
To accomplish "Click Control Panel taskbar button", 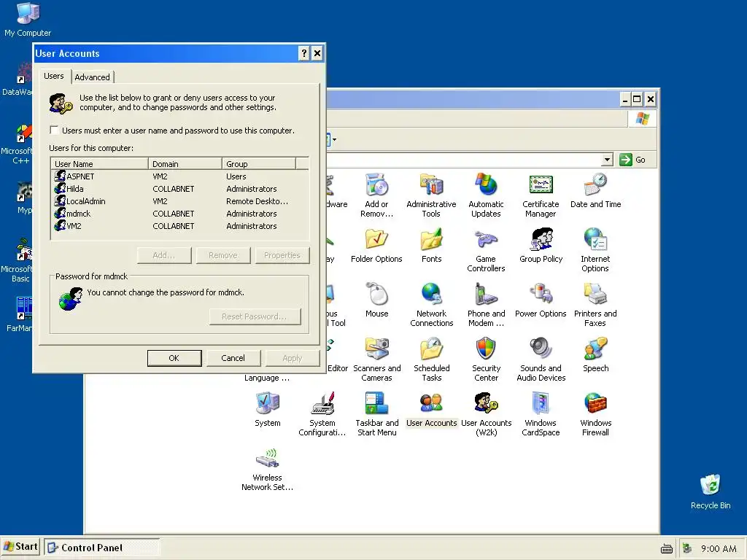I will pos(102,548).
